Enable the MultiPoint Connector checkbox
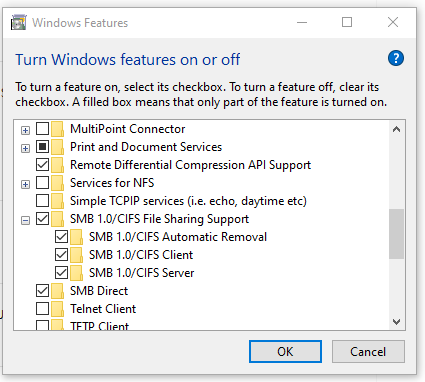This screenshot has height=382, width=425. point(42,129)
